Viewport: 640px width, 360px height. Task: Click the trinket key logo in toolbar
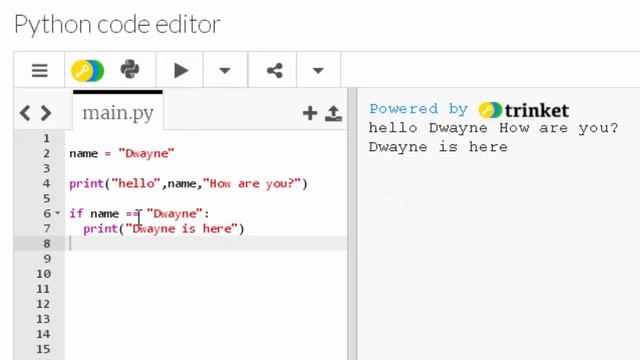click(x=87, y=71)
